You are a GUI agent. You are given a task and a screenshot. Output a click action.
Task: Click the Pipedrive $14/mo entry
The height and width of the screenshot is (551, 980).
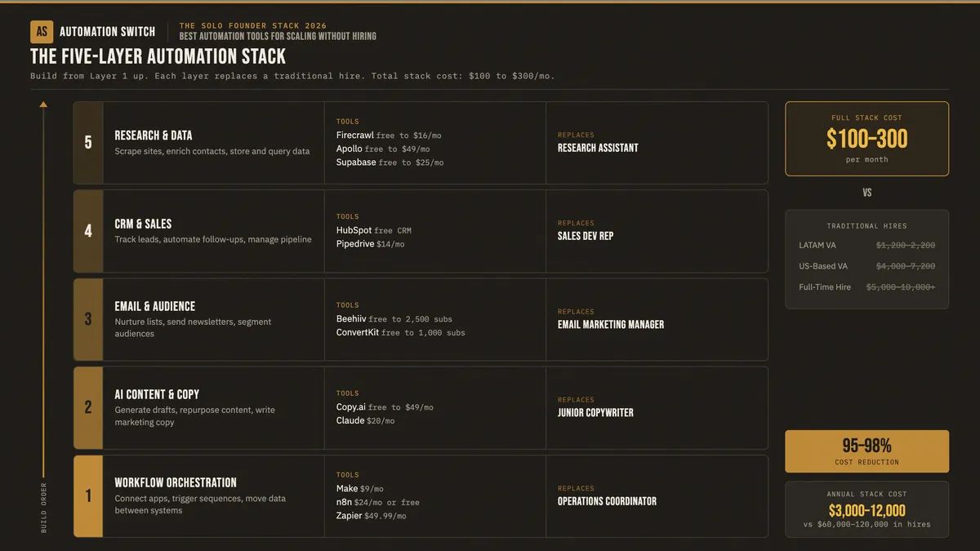coord(370,243)
